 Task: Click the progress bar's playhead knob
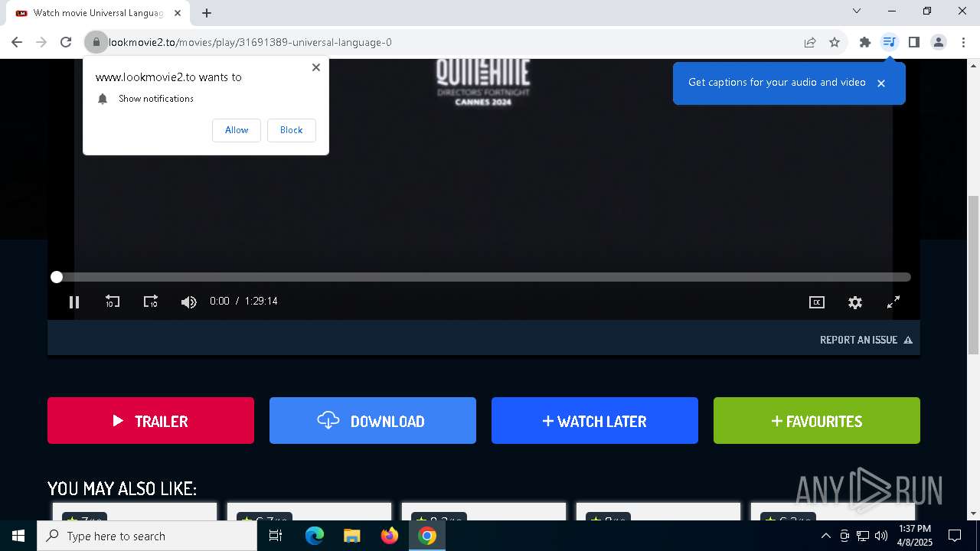click(57, 277)
